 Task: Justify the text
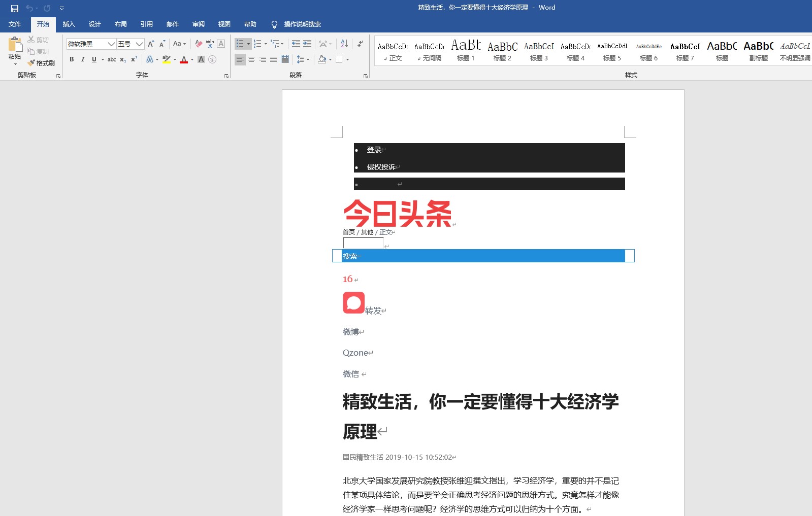pyautogui.click(x=274, y=59)
